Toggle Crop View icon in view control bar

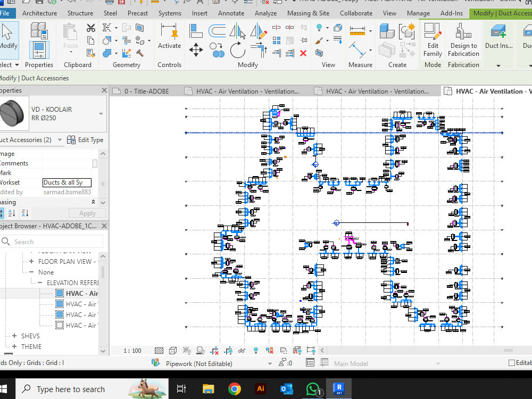(215, 351)
